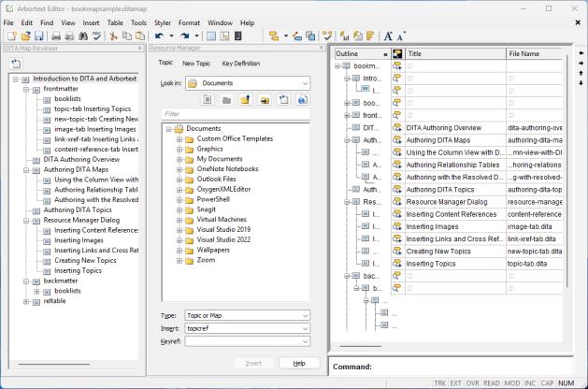Click the Title column header

point(455,54)
